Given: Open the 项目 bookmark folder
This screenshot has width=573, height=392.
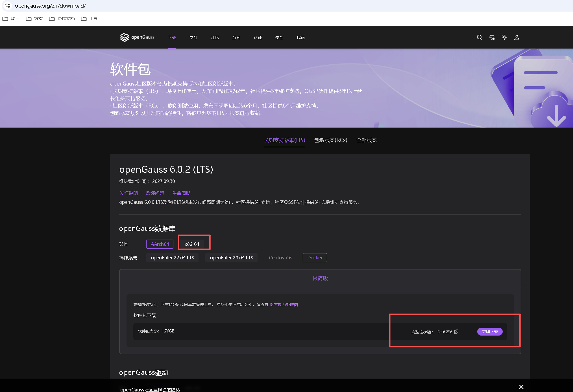Looking at the screenshot, I should pos(11,19).
